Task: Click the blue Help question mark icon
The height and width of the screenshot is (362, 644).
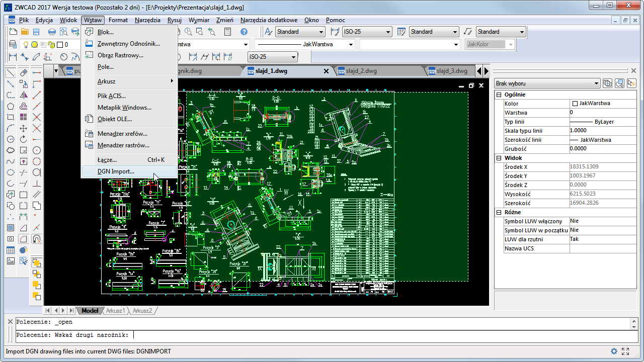Action: tap(244, 32)
